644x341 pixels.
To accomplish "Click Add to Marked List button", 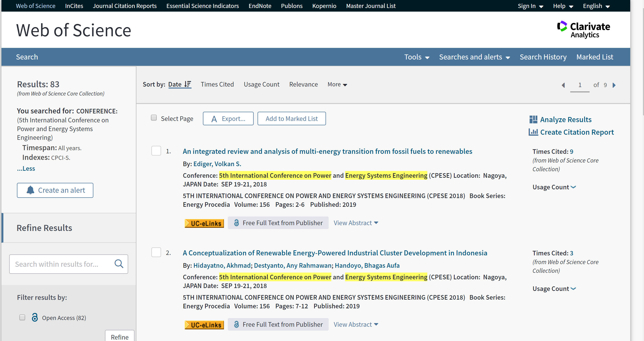I will (x=291, y=119).
